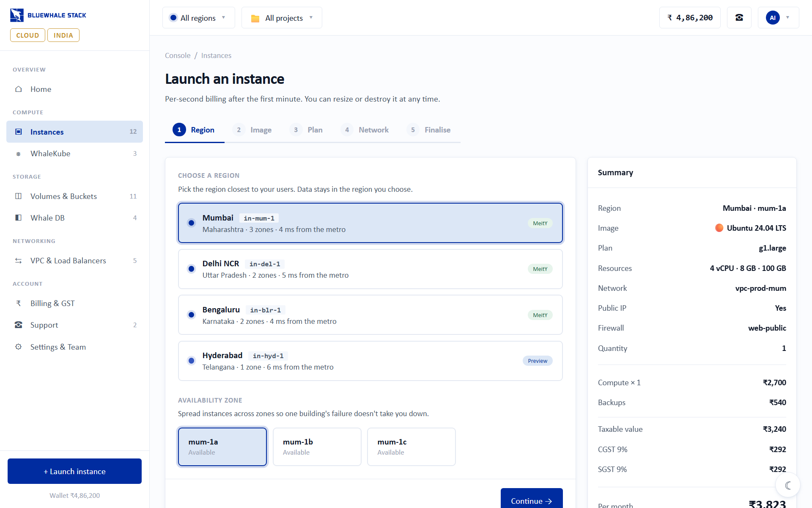Viewport: 812px width, 508px height.
Task: Open the AI account avatar menu
Action: point(778,18)
